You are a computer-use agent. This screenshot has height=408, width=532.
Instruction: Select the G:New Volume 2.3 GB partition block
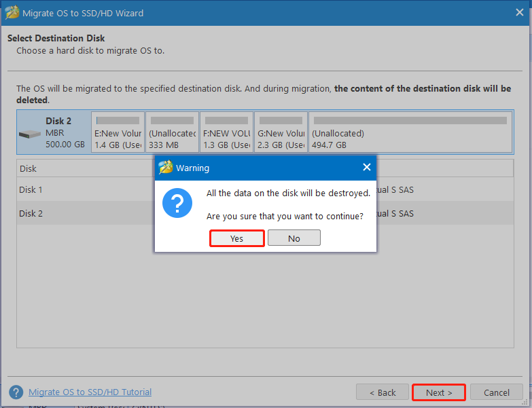(281, 132)
